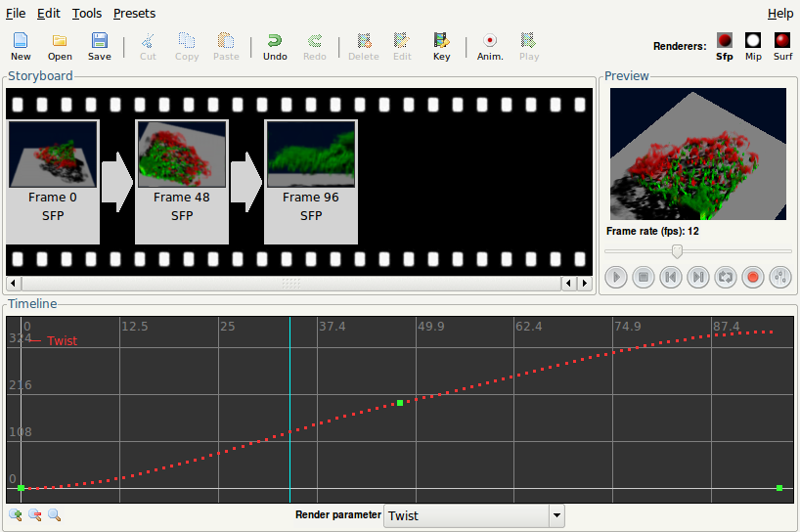Screen dimensions: 800x532
Task: Open the File menu
Action: pyautogui.click(x=16, y=14)
